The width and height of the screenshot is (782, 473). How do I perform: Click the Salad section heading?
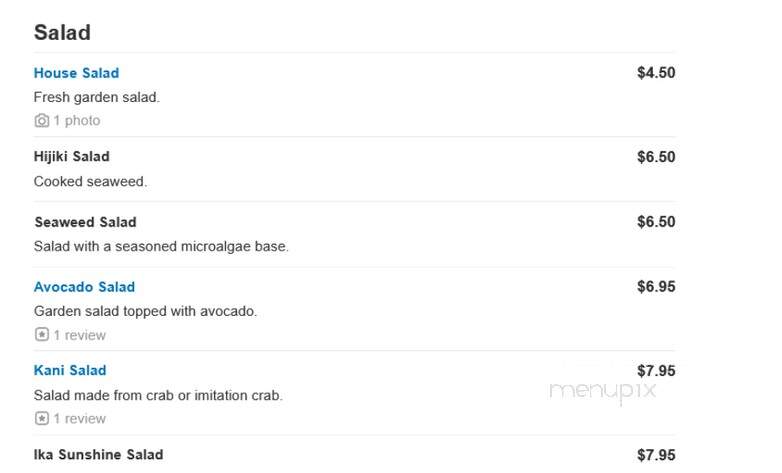[x=62, y=32]
